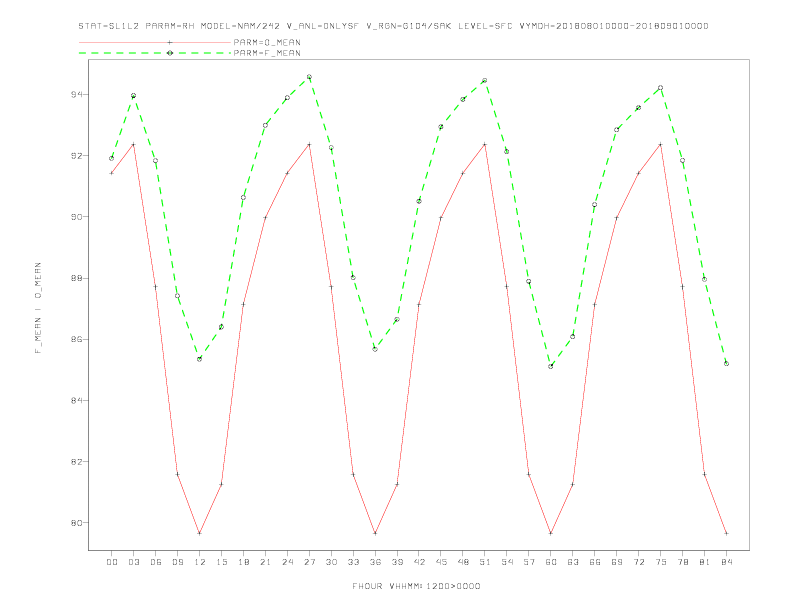Click green F_MEAN circle marker at hour 03

click(133, 95)
